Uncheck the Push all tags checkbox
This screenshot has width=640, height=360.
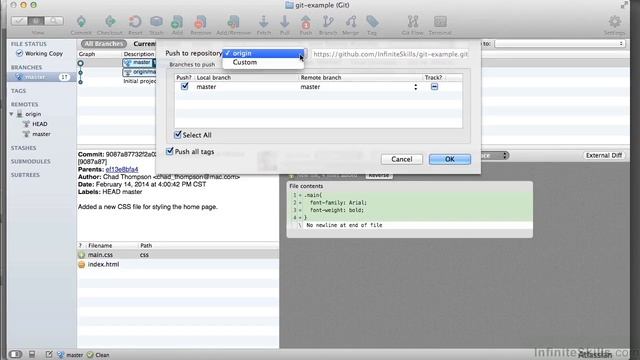170,151
